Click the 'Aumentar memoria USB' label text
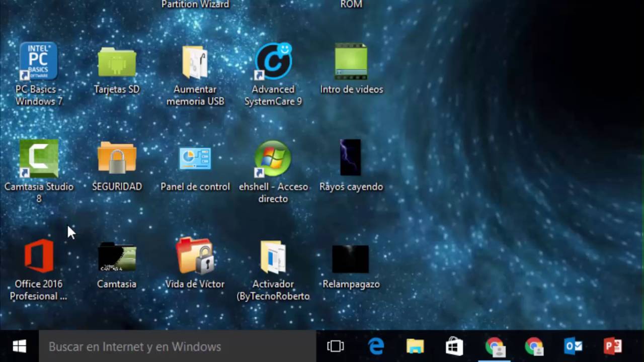Viewport: 644px width, 362px height. coord(195,96)
